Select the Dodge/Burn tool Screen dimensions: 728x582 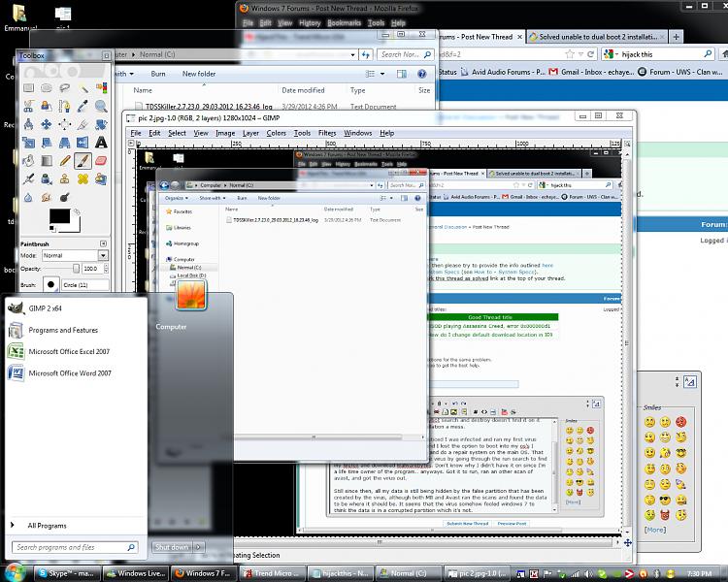pos(64,197)
